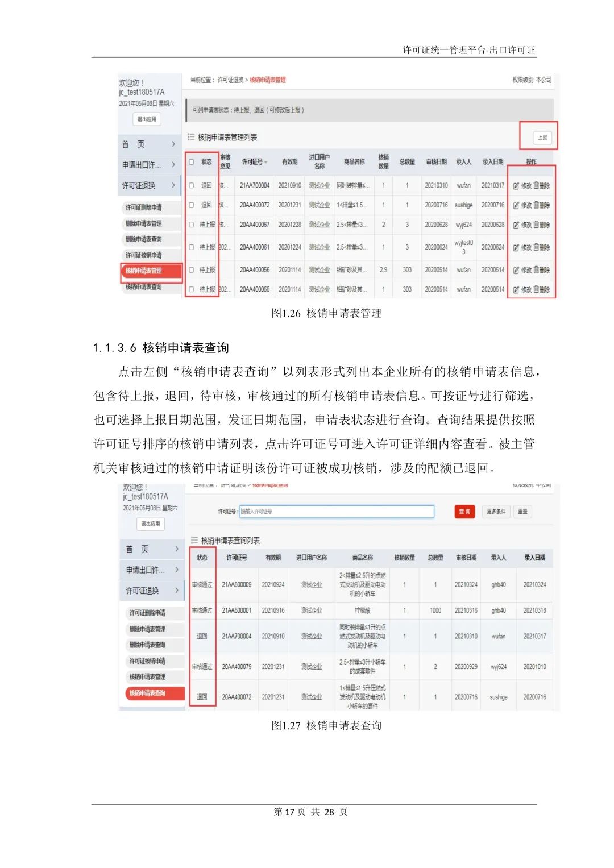
Task: Click the 删除 trash icon for row 20AA400056
Action: [536, 270]
